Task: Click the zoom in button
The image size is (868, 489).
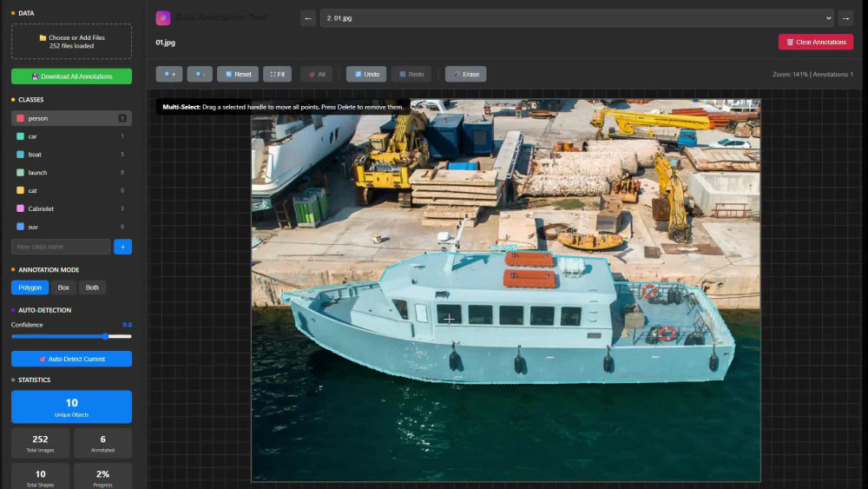Action: (x=169, y=74)
